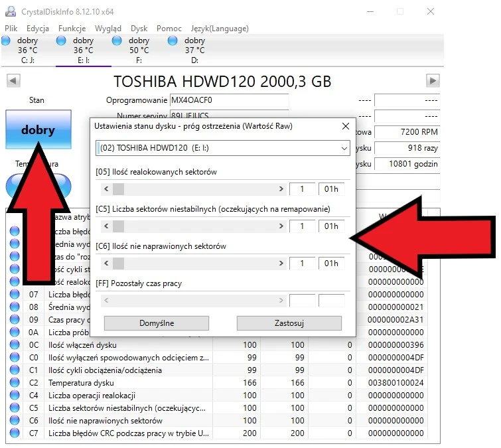Click the Zastosuj button
The width and height of the screenshot is (501, 448).
[x=289, y=323]
